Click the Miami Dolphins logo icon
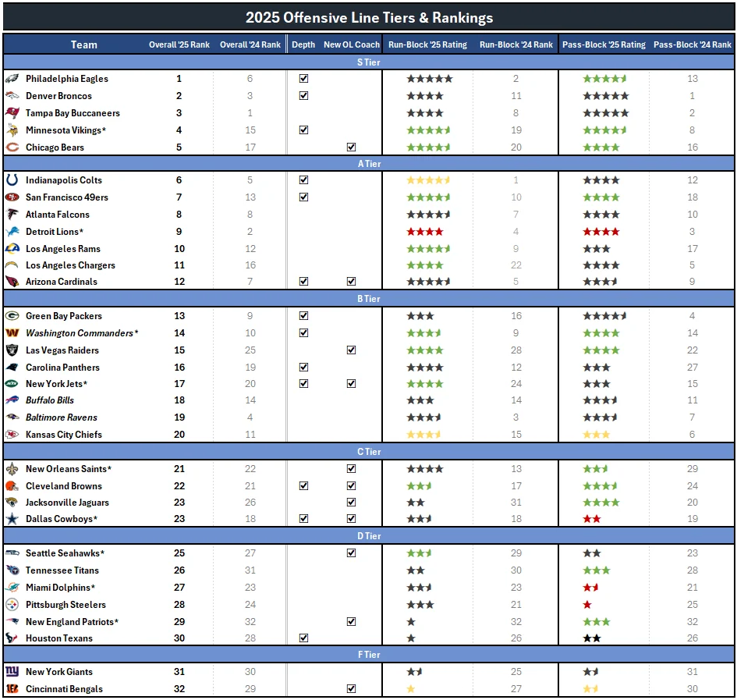This screenshot has width=737, height=700. [x=12, y=588]
